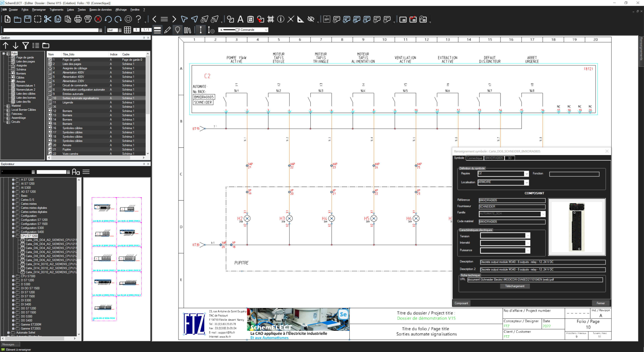Close the Renseignement symbole dialog with X
This screenshot has width=644, height=352.
click(x=607, y=151)
